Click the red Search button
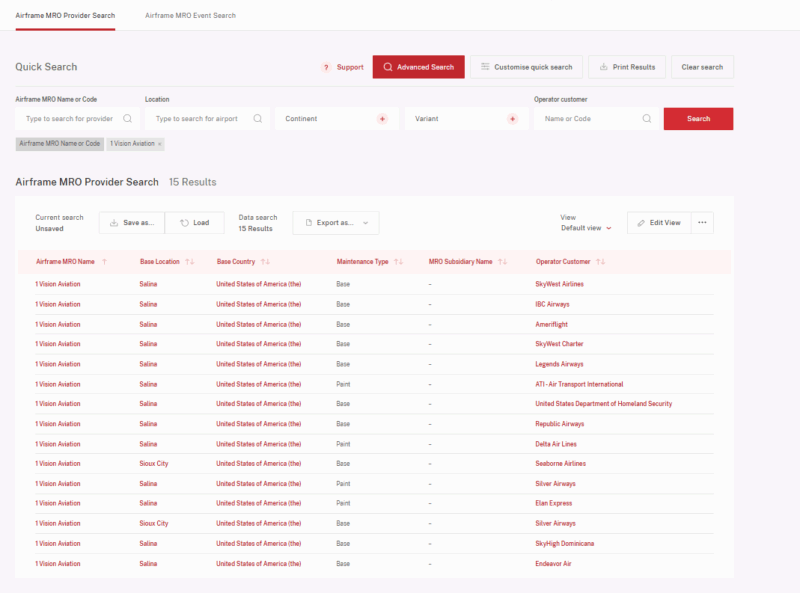Image resolution: width=800 pixels, height=593 pixels. coord(698,119)
